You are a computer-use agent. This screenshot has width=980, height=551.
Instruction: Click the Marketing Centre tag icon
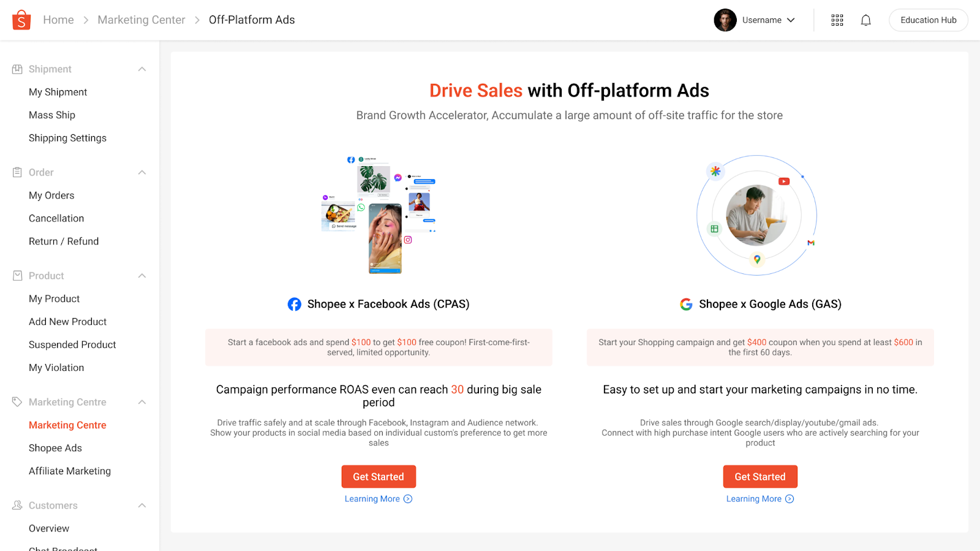(17, 401)
